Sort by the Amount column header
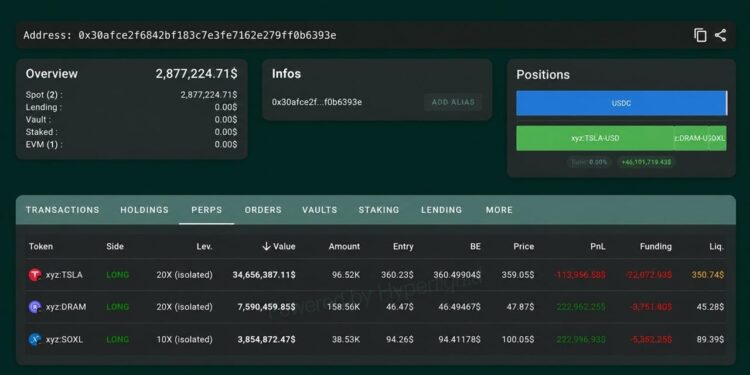This screenshot has height=375, width=750. pyautogui.click(x=344, y=247)
